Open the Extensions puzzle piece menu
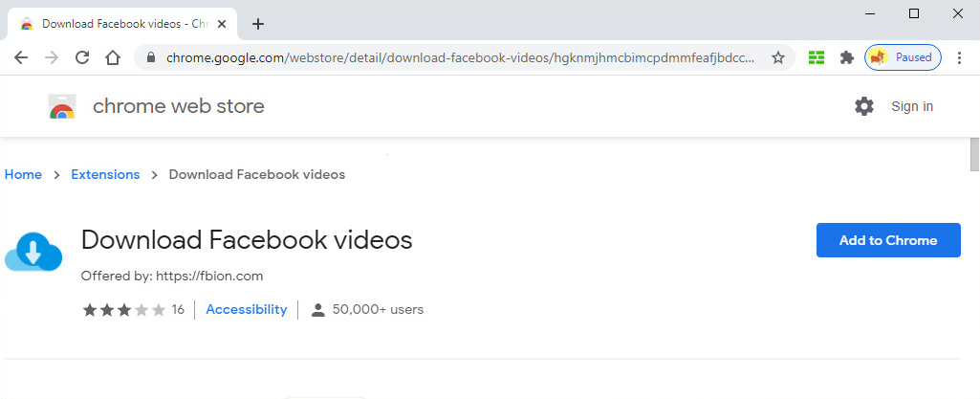Viewport: 980px width, 399px height. coord(847,57)
